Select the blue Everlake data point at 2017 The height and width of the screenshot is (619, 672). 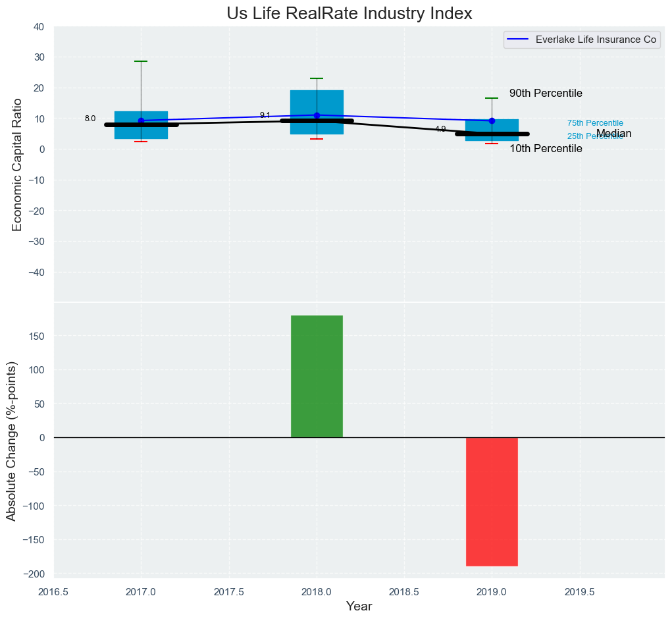[x=141, y=121]
